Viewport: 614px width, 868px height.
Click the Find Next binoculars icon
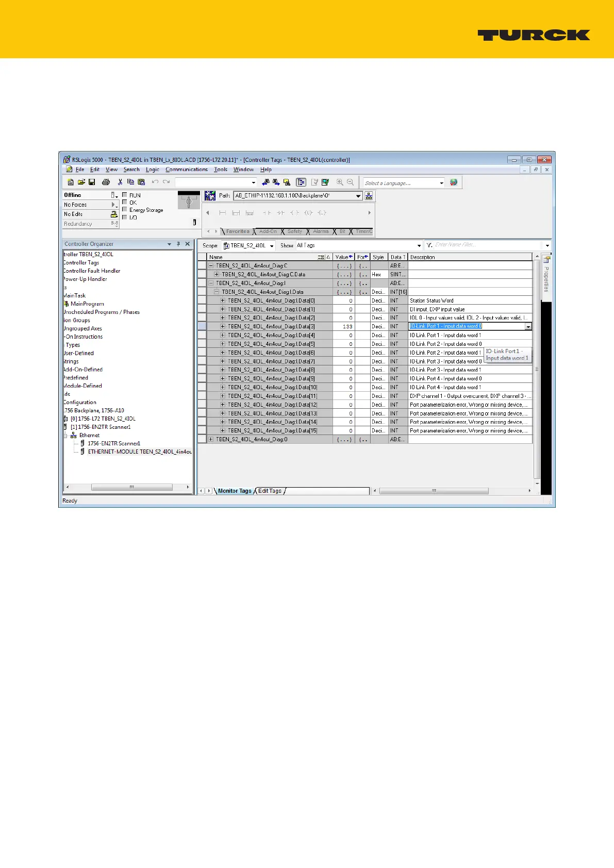click(x=276, y=182)
